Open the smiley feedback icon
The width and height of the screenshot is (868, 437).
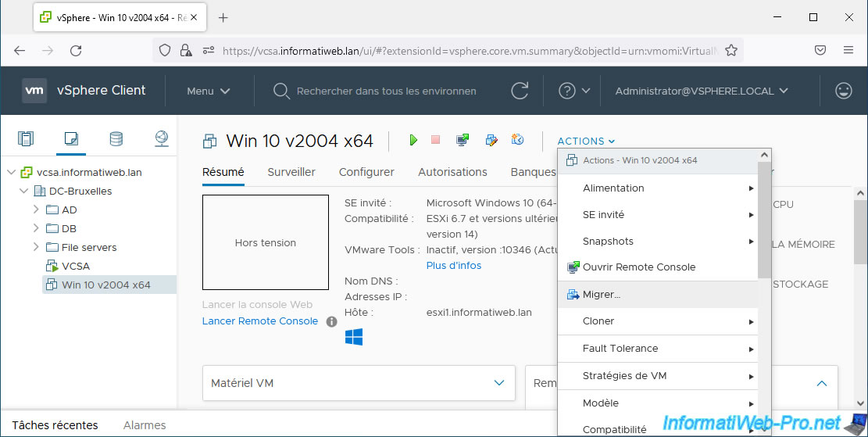point(843,91)
